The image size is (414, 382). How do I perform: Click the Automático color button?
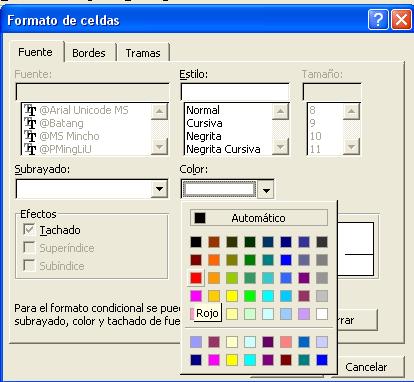pyautogui.click(x=259, y=218)
